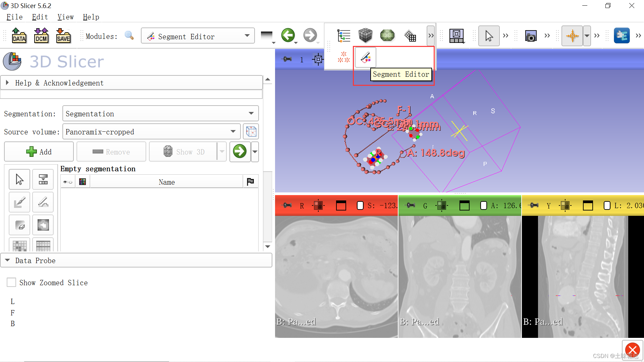Open the View menu
The width and height of the screenshot is (644, 362).
click(65, 17)
